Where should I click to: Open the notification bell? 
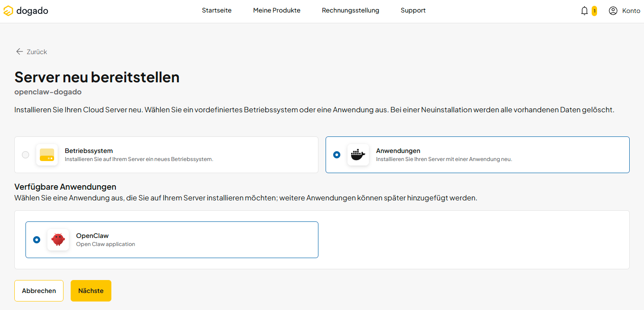click(584, 11)
